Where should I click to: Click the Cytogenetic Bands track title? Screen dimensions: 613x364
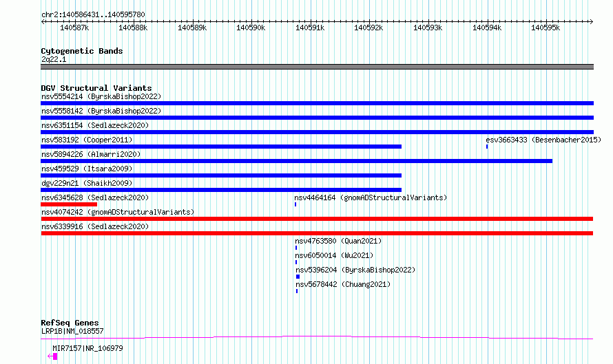(82, 51)
